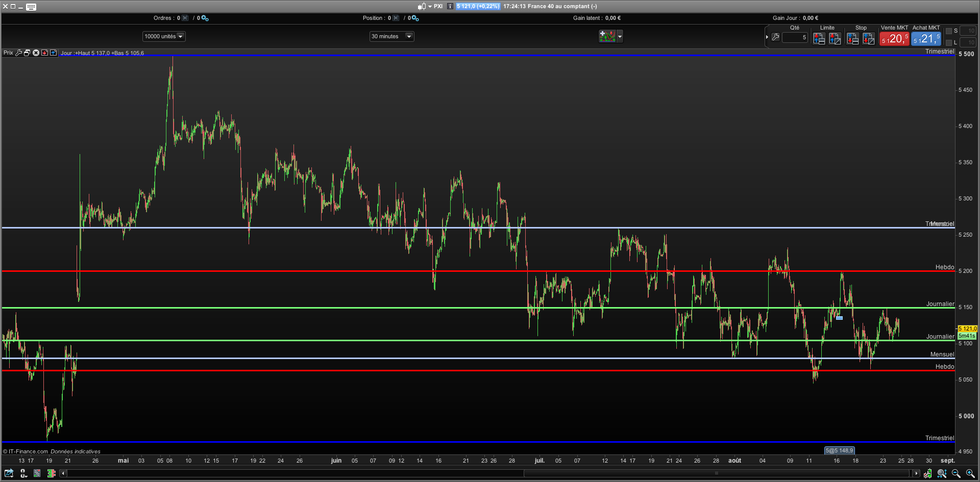The height and width of the screenshot is (482, 980).
Task: Click the upper red Hebdo line label
Action: pyautogui.click(x=945, y=267)
